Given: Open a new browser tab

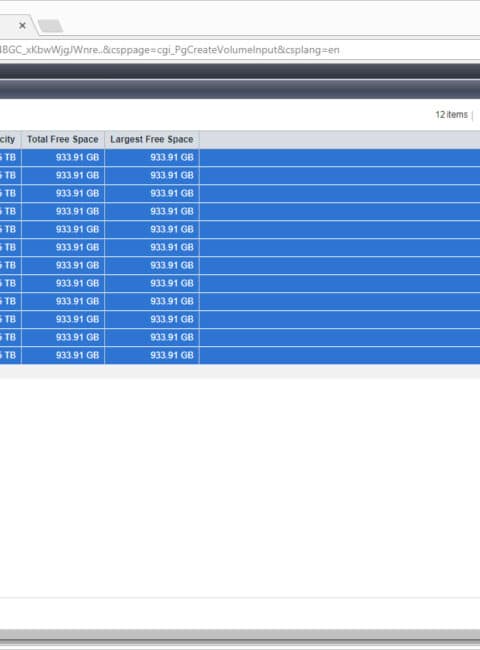Looking at the screenshot, I should [x=51, y=26].
